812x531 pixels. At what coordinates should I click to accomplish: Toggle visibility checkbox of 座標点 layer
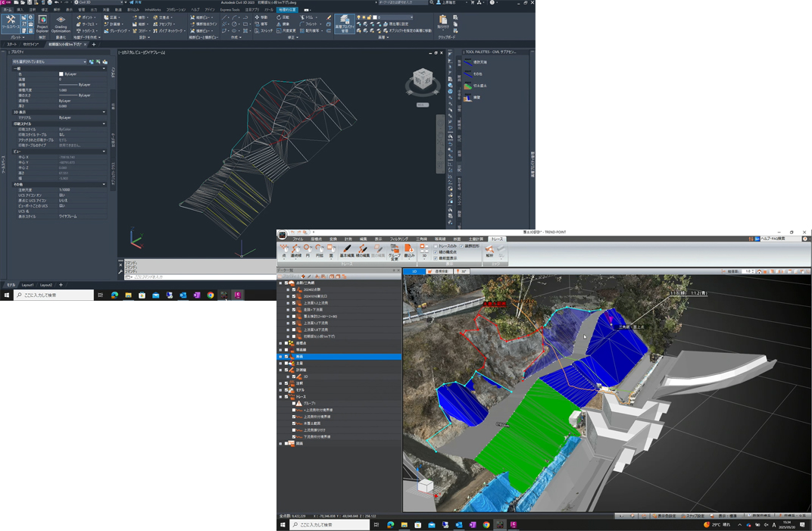286,343
